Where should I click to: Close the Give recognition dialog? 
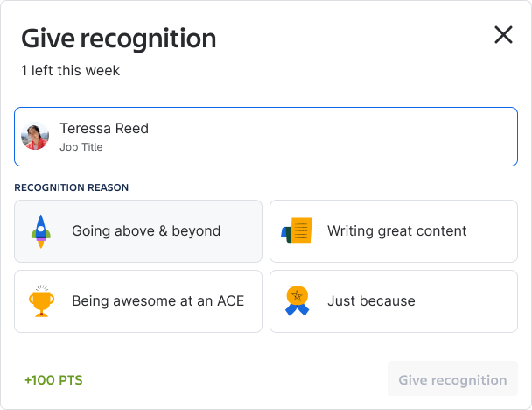pos(503,35)
